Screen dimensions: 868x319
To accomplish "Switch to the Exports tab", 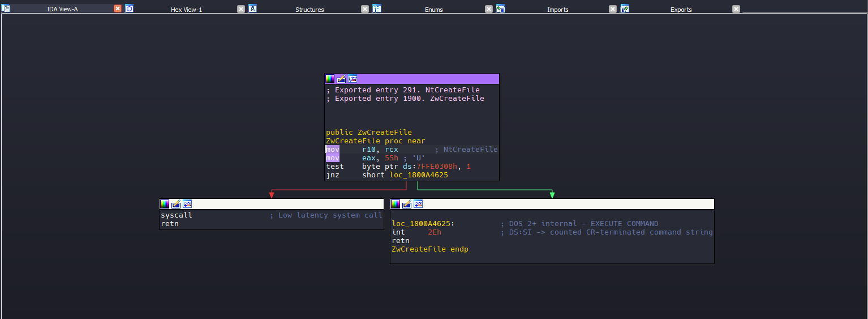I will [x=681, y=9].
